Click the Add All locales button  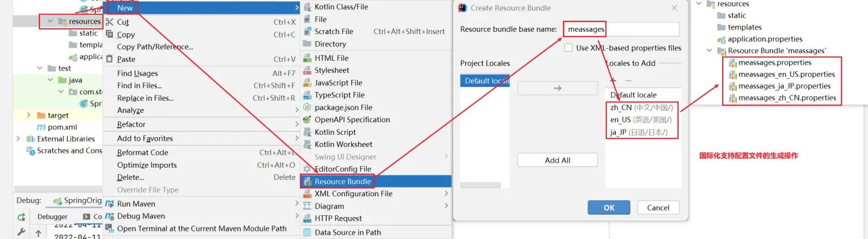(557, 160)
